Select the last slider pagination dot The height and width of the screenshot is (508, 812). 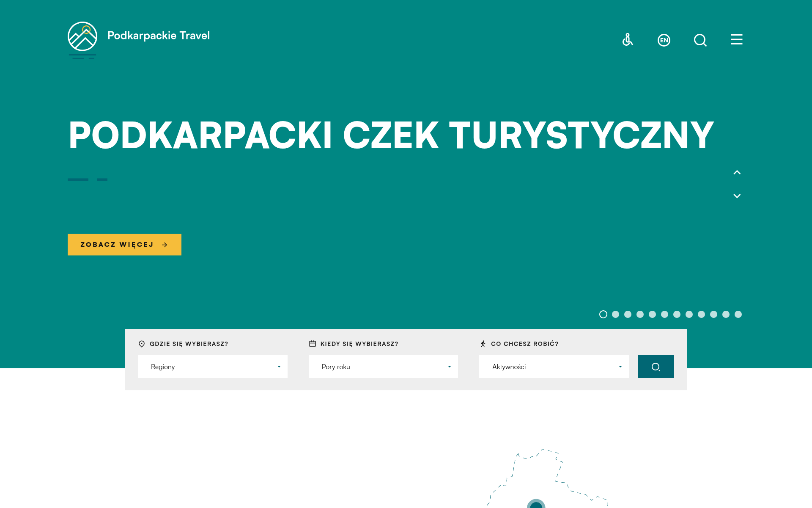[738, 314]
